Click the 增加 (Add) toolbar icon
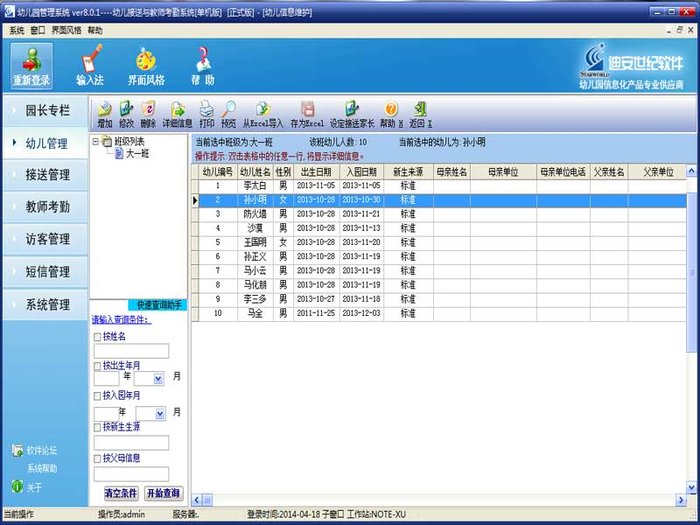This screenshot has width=700, height=525. pyautogui.click(x=105, y=113)
